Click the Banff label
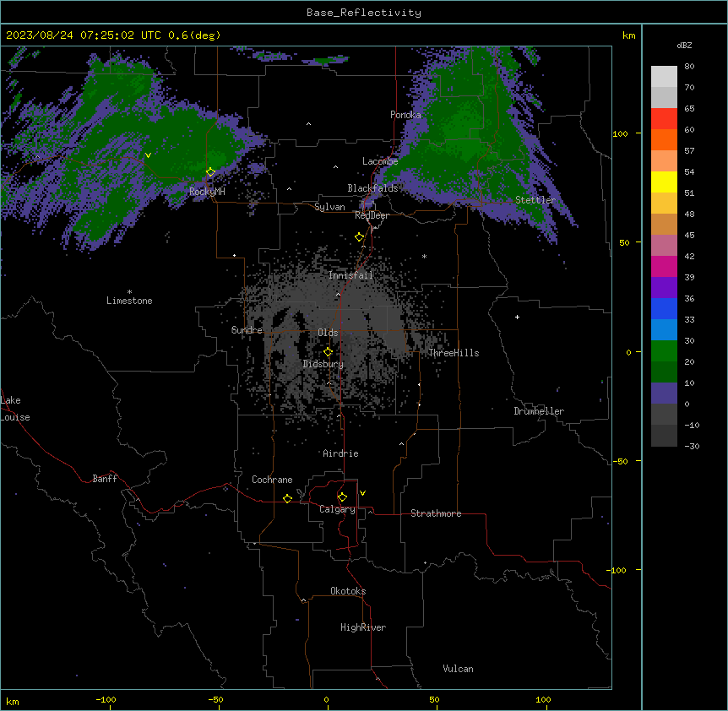 pos(105,479)
